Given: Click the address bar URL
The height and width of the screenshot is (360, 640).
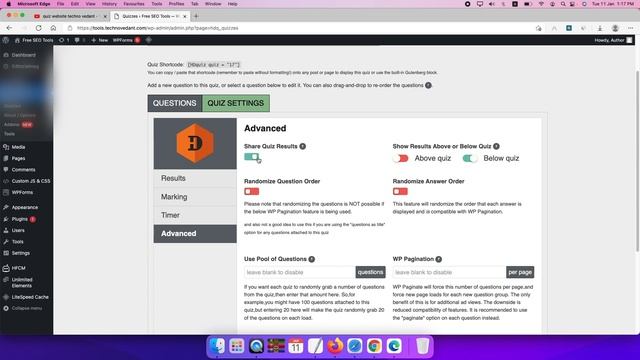Looking at the screenshot, I should [158, 28].
